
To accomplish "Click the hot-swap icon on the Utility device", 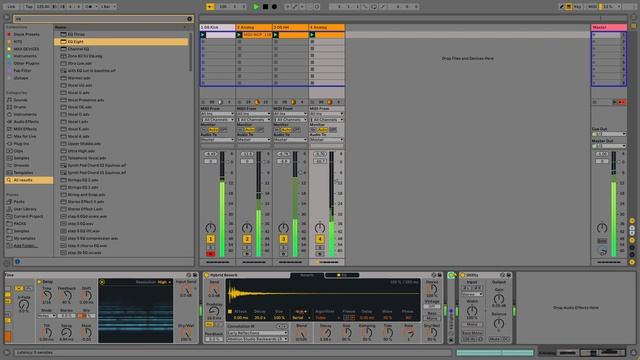I will point(502,275).
